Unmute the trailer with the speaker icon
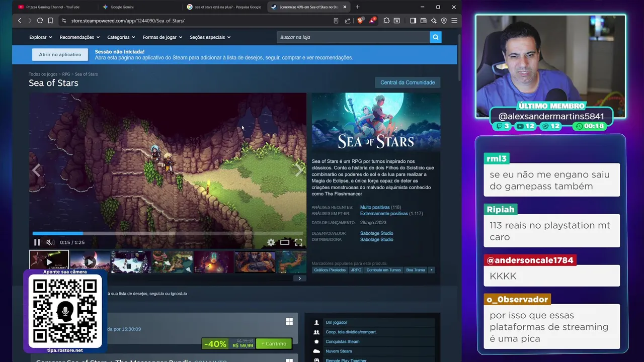The height and width of the screenshot is (362, 644). [50, 242]
